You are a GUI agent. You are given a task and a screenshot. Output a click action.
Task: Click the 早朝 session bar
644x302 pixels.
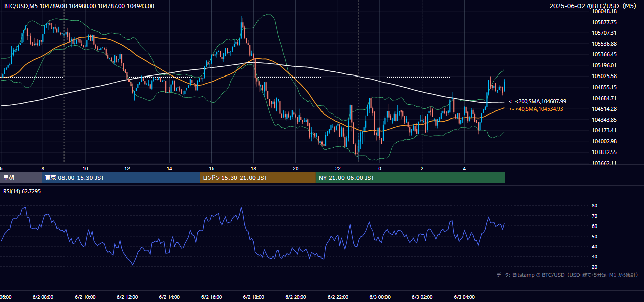tap(21, 178)
